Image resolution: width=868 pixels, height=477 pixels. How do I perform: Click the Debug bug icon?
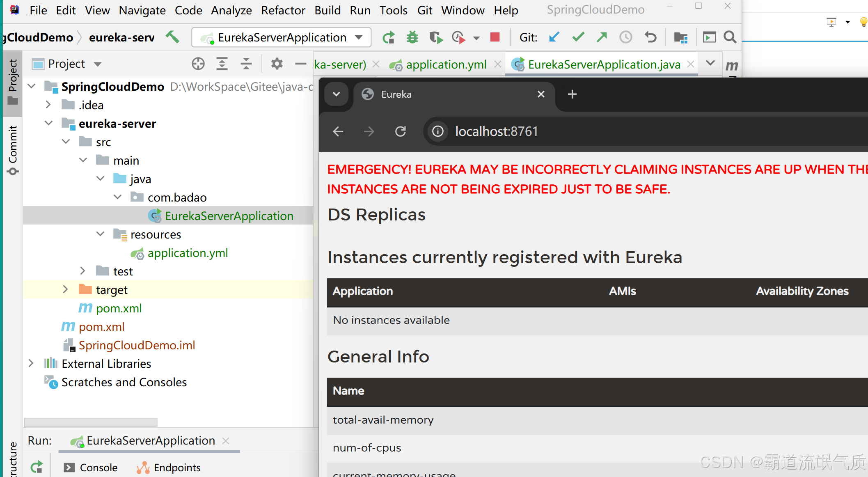tap(412, 37)
